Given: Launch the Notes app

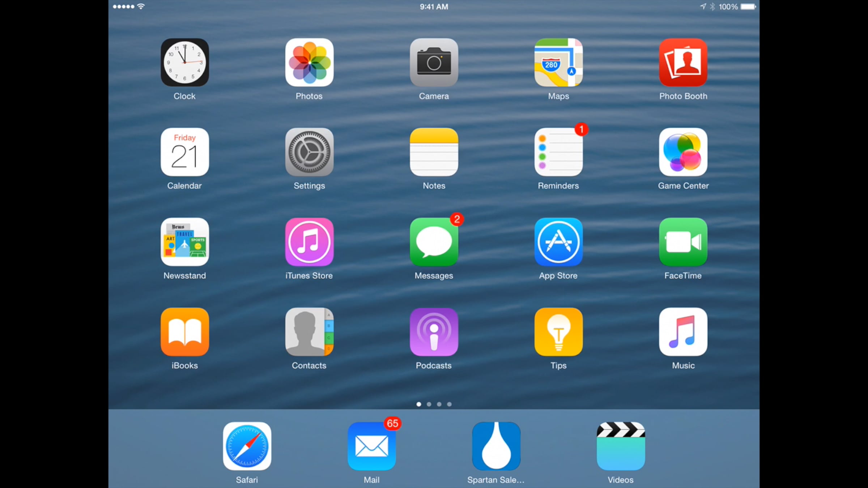Looking at the screenshot, I should (434, 152).
